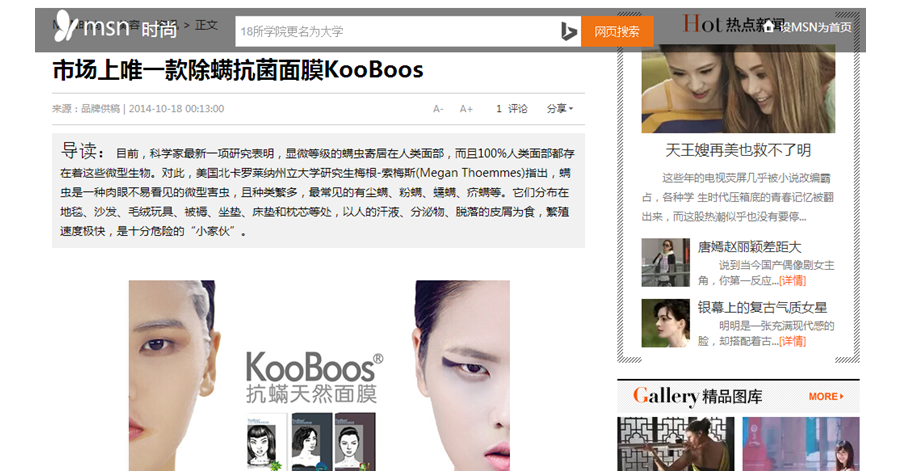Open the top hot news photo of two women

tap(738, 89)
